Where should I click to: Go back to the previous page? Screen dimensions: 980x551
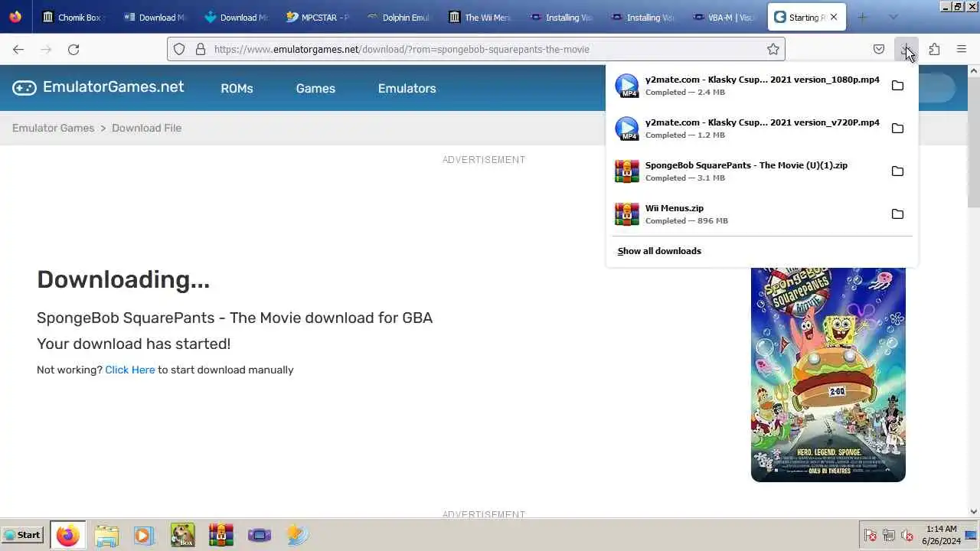click(18, 49)
